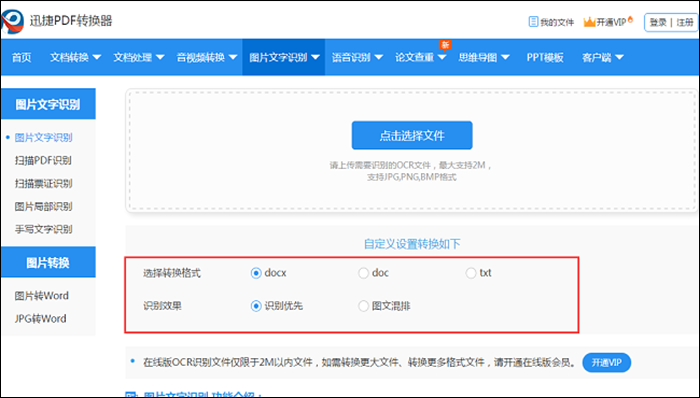Click the 自定义设置转换如下 heading
The height and width of the screenshot is (398, 700).
point(412,244)
